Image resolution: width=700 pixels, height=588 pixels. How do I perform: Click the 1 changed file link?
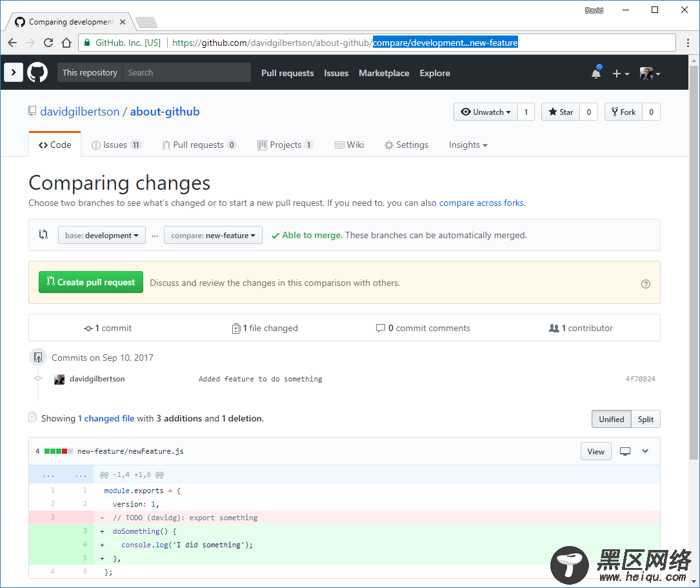(x=106, y=419)
